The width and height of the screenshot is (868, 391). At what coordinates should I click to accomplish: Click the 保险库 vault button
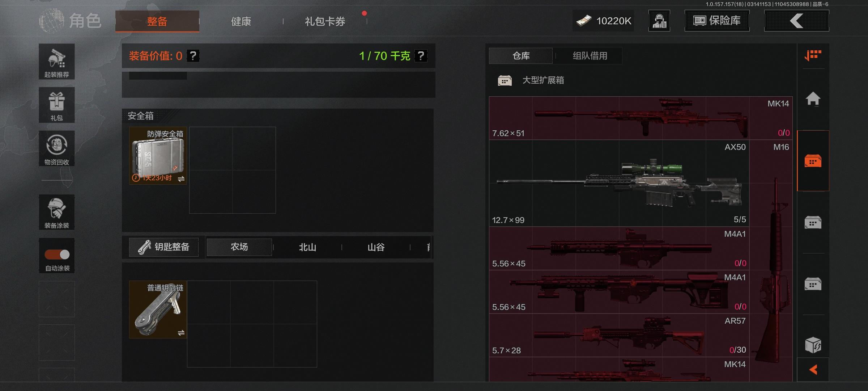pyautogui.click(x=717, y=21)
